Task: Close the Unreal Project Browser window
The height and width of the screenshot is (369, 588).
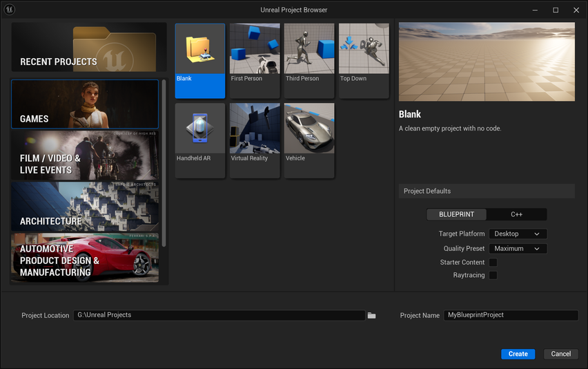Action: [x=576, y=10]
